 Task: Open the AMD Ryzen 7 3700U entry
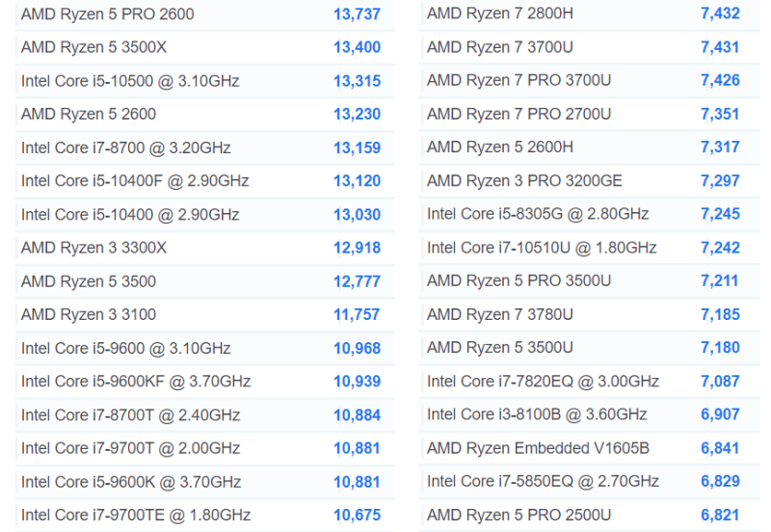pyautogui.click(x=500, y=47)
